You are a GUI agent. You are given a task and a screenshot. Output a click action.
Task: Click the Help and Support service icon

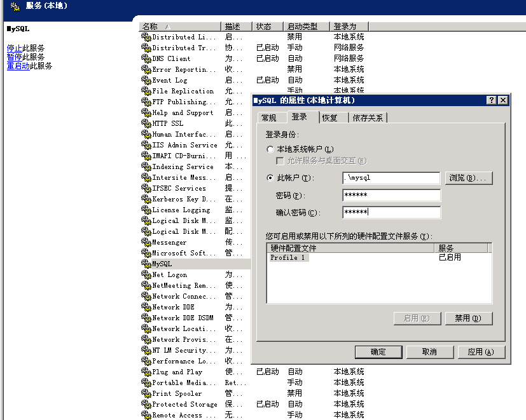tap(146, 112)
